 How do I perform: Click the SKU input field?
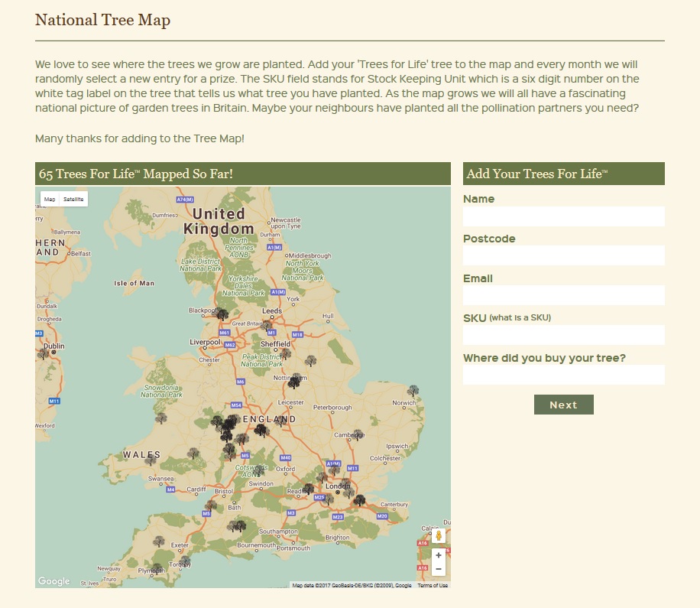tap(563, 334)
